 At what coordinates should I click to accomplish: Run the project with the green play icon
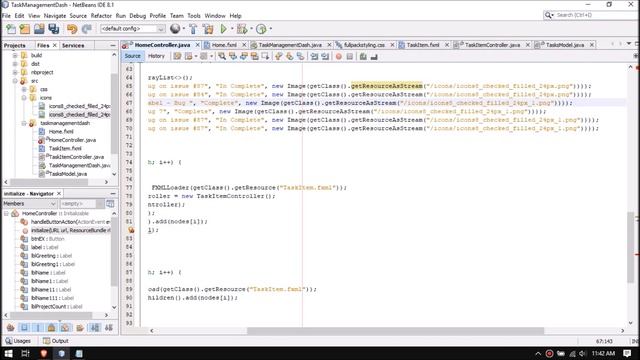(224, 29)
